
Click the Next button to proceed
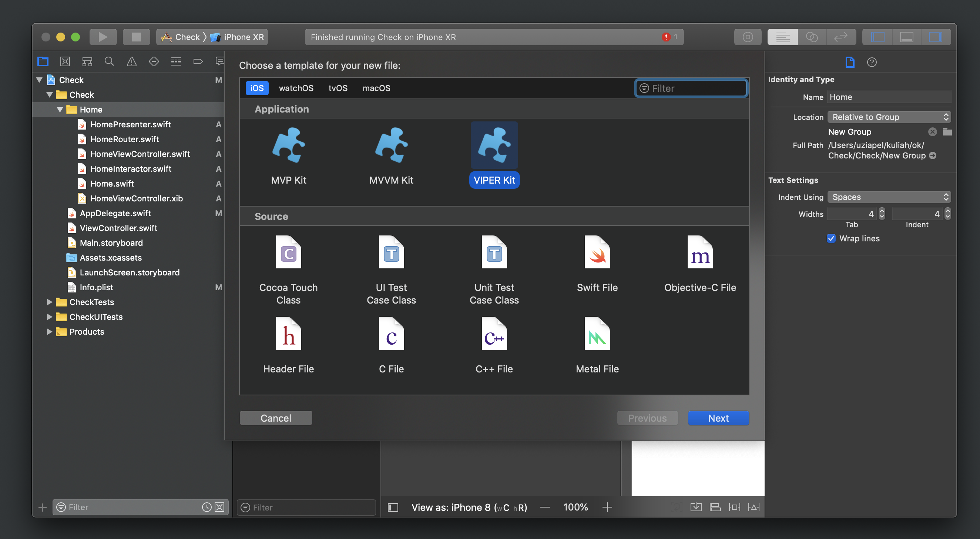pos(719,418)
